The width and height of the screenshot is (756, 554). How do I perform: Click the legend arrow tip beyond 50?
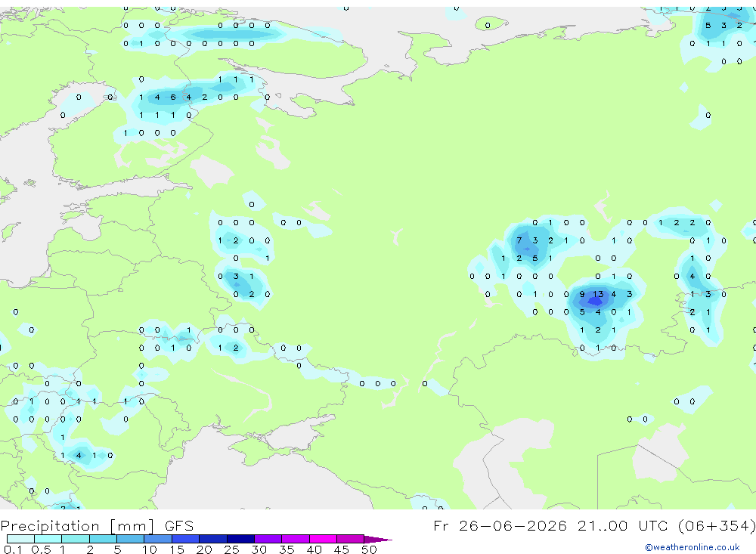click(x=379, y=540)
